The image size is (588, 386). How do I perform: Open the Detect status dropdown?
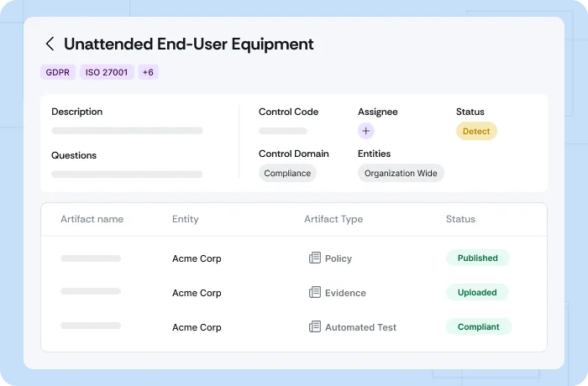tap(476, 131)
